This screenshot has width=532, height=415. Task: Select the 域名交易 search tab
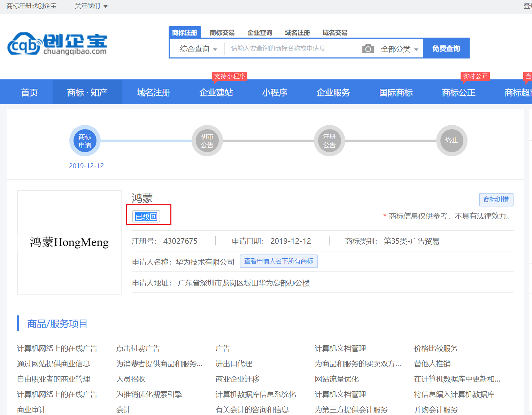coord(335,33)
